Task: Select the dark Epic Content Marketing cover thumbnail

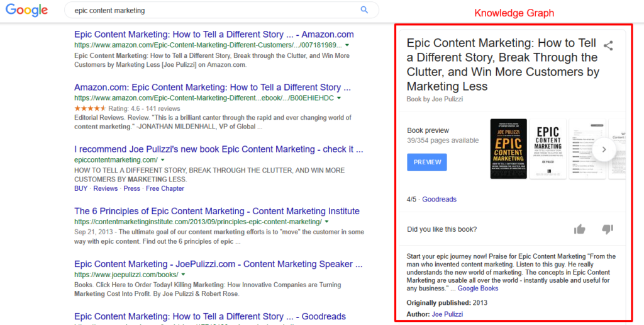Action: [x=508, y=149]
